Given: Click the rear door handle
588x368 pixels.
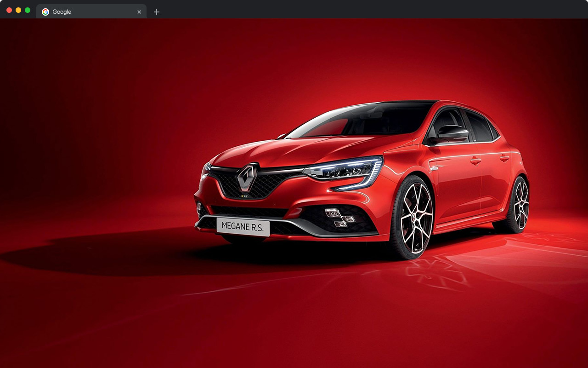Looking at the screenshot, I should (505, 158).
